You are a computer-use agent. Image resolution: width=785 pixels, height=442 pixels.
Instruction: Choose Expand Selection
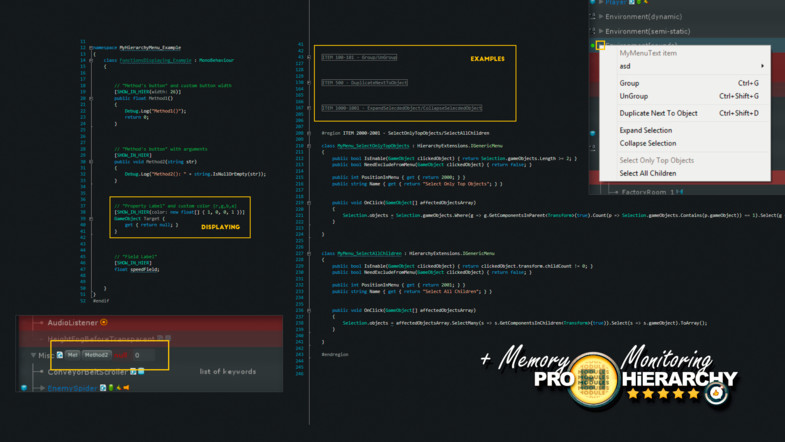click(685, 130)
